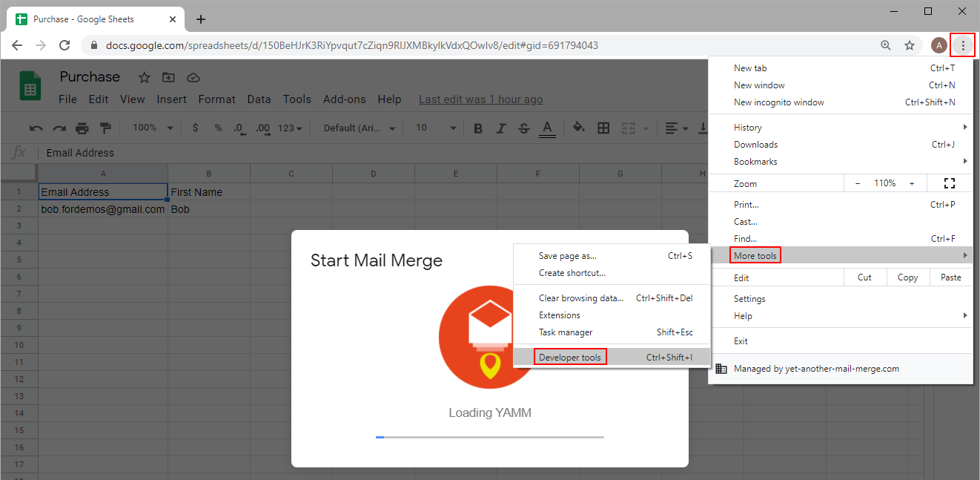Apply italic formatting
This screenshot has height=480, width=980.
click(x=501, y=128)
